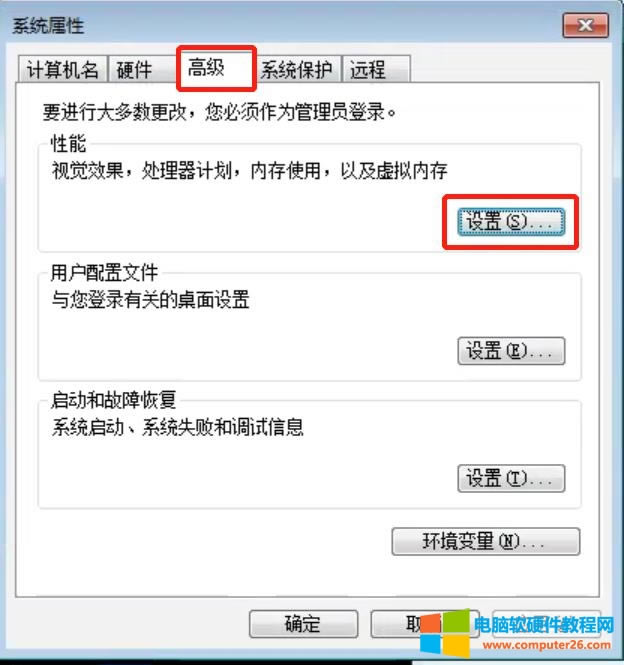Go to the 系统保护 tab
The width and height of the screenshot is (624, 665).
click(x=297, y=69)
